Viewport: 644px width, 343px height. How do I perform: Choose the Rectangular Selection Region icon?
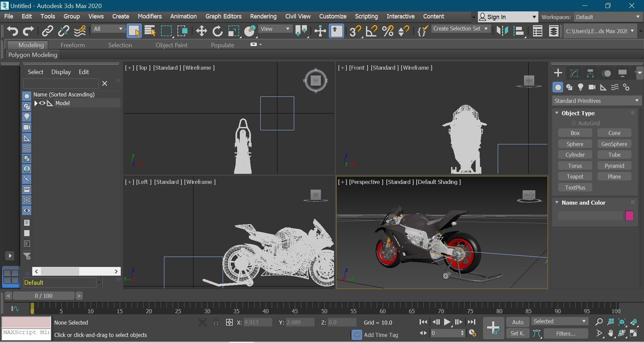(x=166, y=31)
